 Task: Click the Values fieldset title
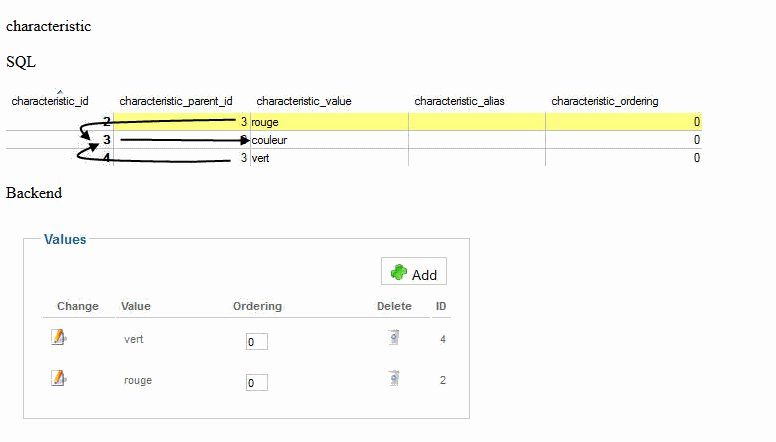(65, 240)
